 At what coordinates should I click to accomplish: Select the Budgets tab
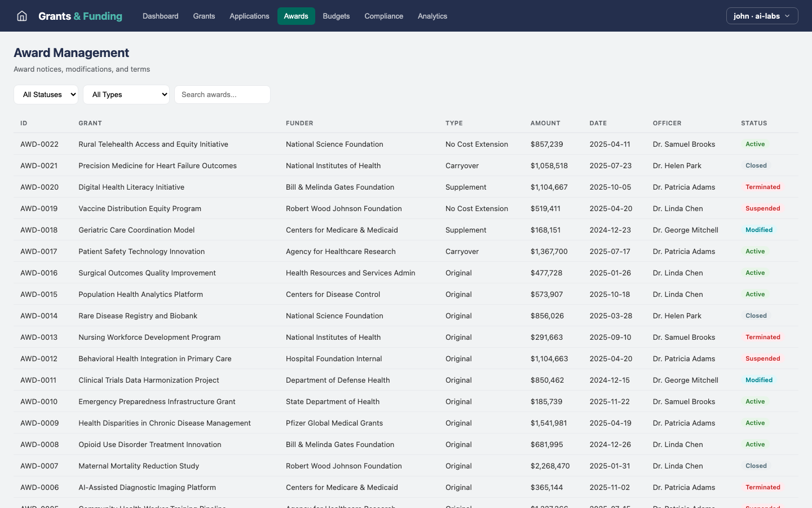pyautogui.click(x=336, y=16)
